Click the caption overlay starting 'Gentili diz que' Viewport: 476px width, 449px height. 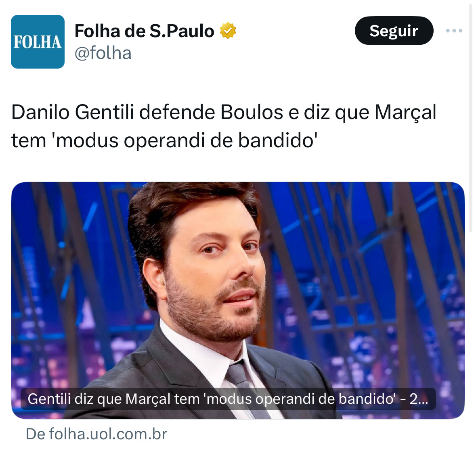[x=228, y=399]
